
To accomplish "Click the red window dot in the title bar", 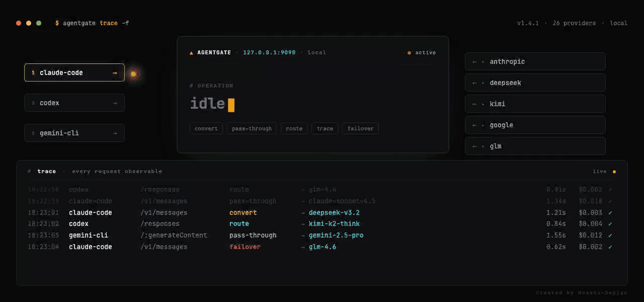I will click(x=19, y=23).
